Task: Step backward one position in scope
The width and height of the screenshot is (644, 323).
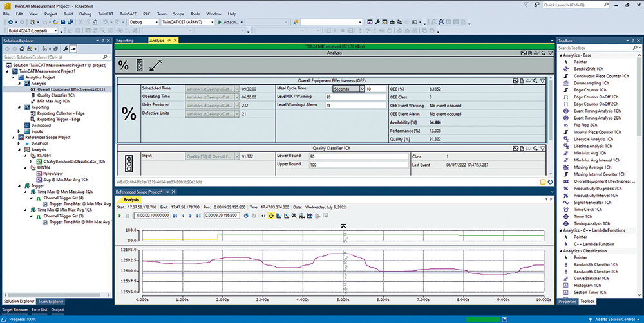Action: 183,216
